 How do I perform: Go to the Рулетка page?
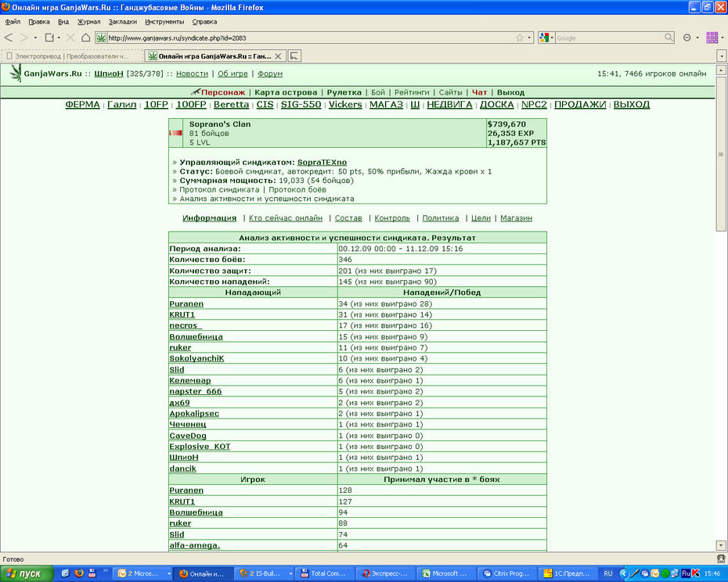(x=344, y=92)
